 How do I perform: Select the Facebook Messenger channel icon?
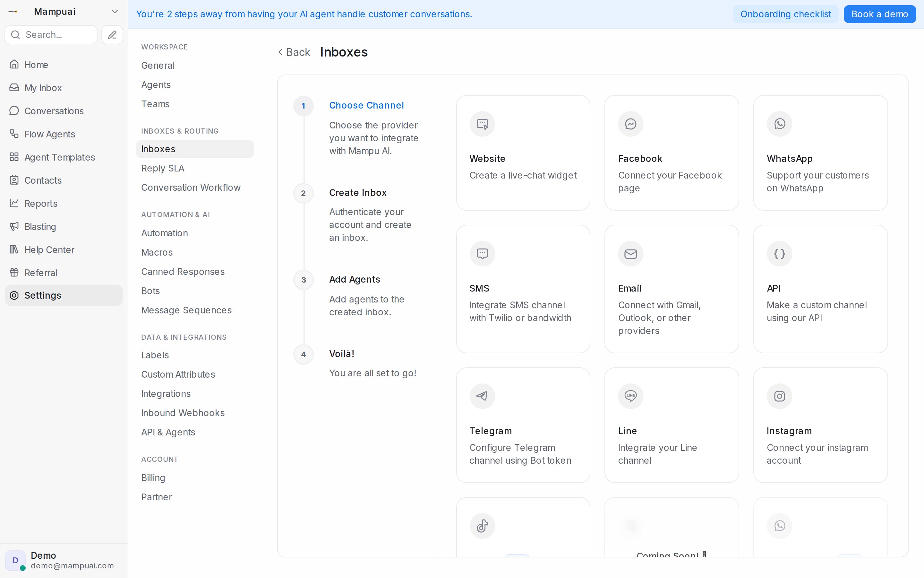tap(631, 124)
